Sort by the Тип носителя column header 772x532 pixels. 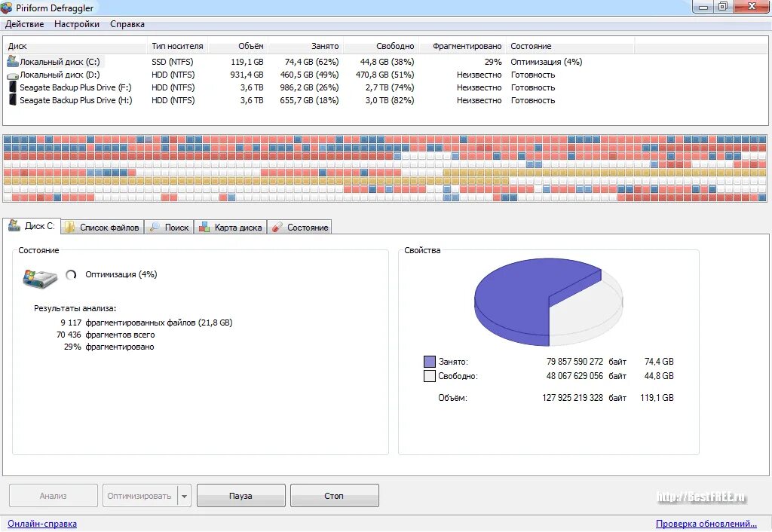pos(177,46)
